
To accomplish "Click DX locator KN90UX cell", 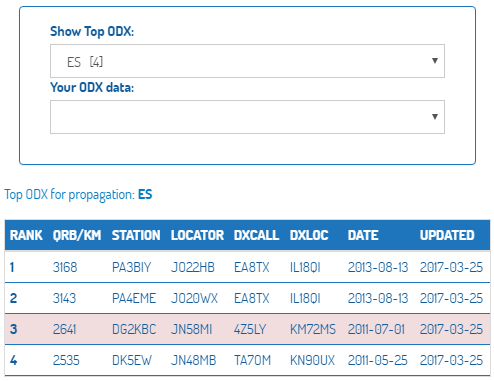I will 312,360.
